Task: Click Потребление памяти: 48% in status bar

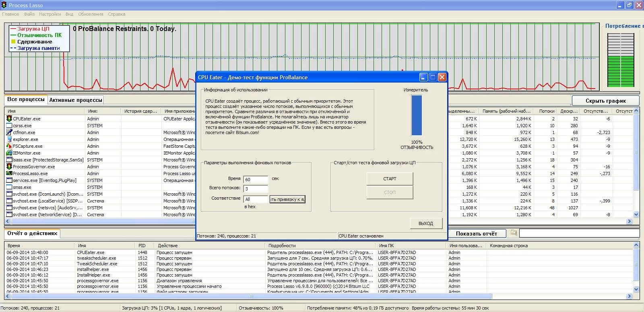Action: pyautogui.click(x=358, y=308)
